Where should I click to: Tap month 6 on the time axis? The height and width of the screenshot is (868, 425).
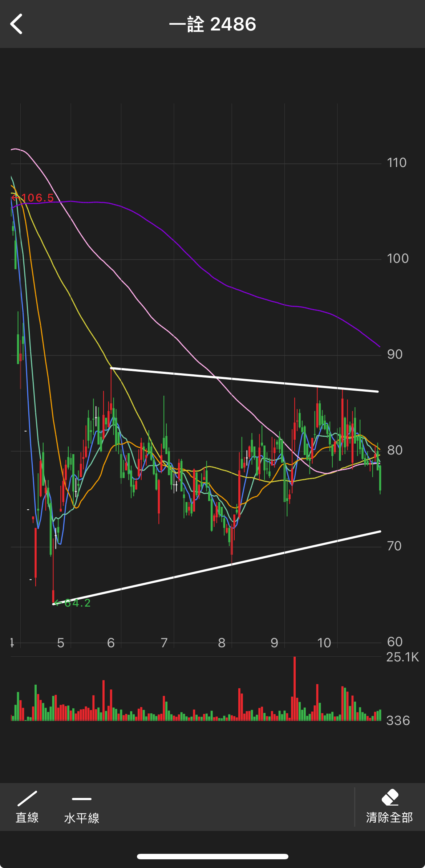[111, 643]
